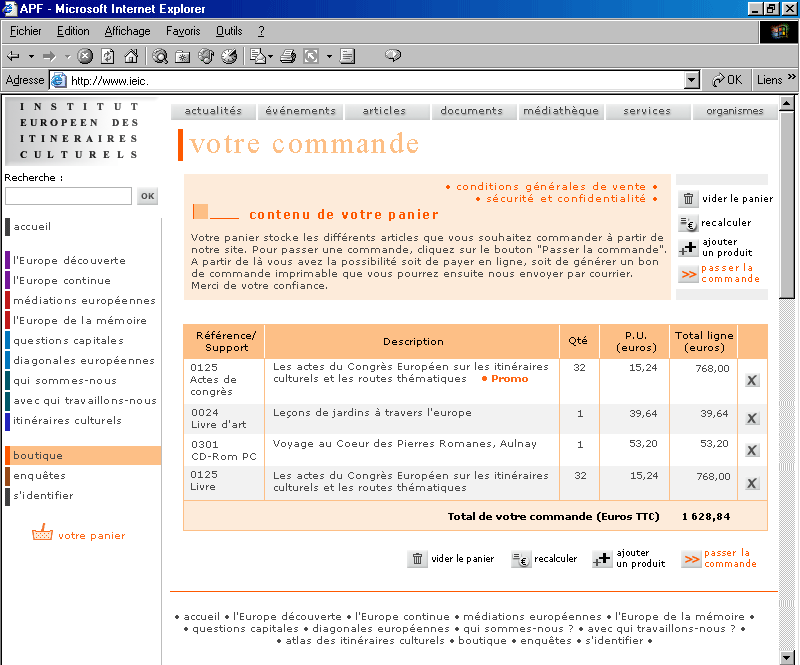Click the bottom euro recalculer icon
The height and width of the screenshot is (665, 800).
[521, 559]
